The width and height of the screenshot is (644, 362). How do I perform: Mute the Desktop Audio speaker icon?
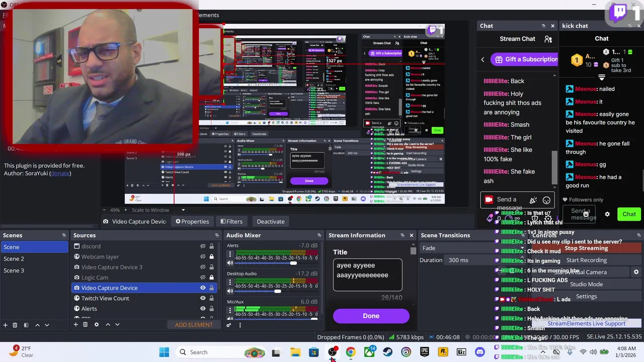(230, 291)
